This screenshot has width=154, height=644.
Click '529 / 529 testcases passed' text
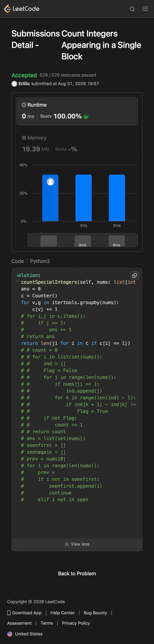(x=68, y=75)
